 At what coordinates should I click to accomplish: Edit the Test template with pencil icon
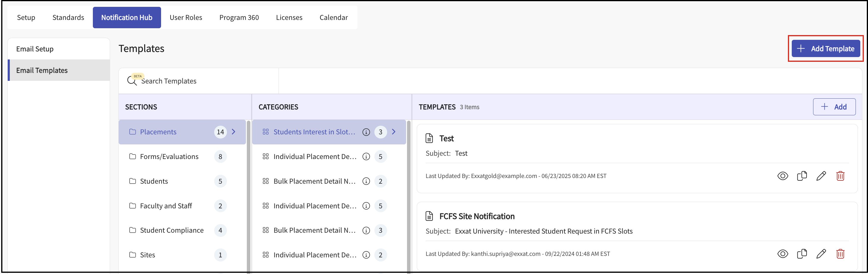(x=821, y=176)
